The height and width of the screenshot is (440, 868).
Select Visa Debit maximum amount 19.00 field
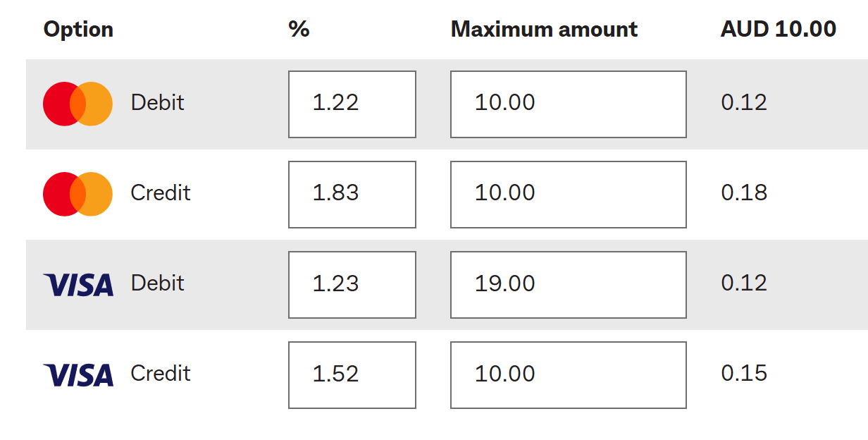568,284
